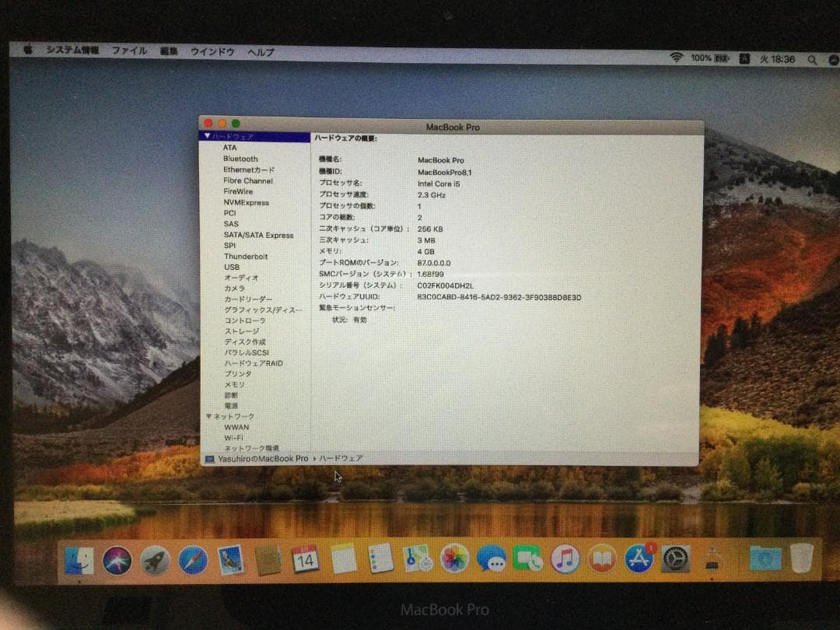Open Spotlight search from the menu bar
The width and height of the screenshot is (840, 630).
coord(814,59)
